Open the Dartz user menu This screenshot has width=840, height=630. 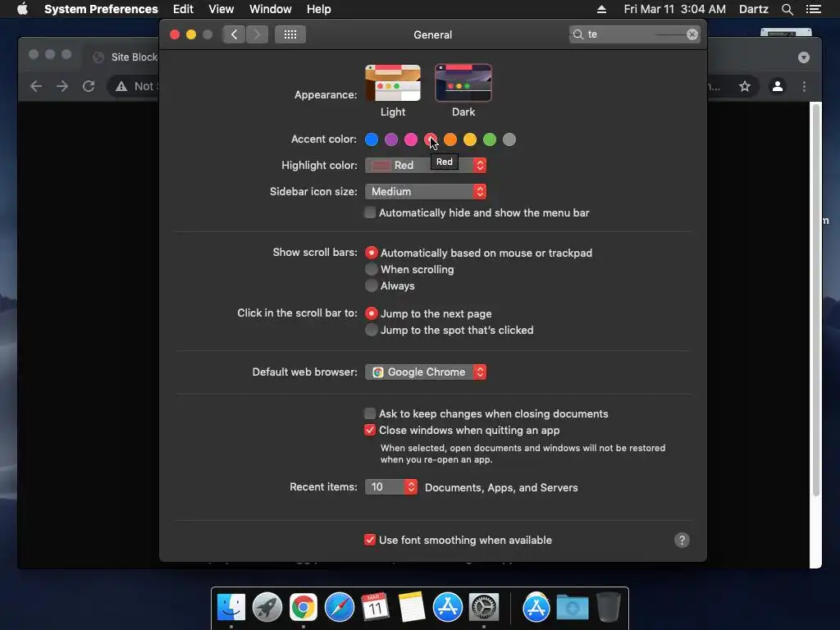tap(754, 9)
